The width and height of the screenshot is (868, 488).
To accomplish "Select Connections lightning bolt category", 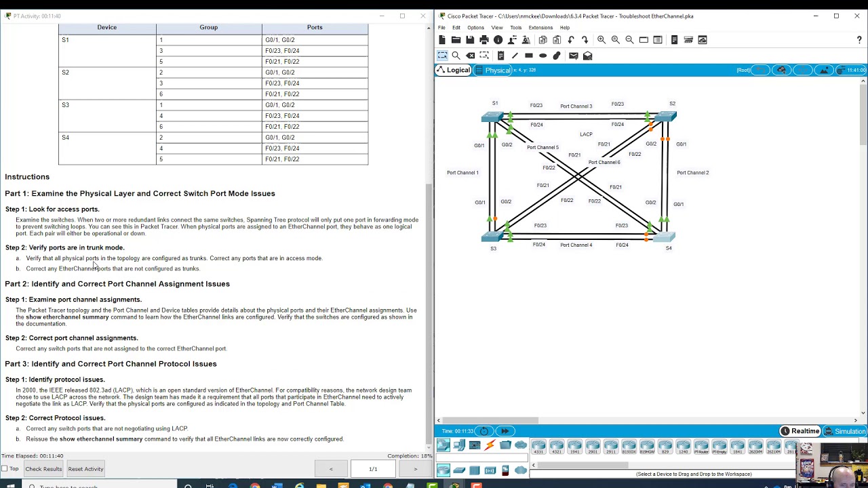I will (490, 445).
